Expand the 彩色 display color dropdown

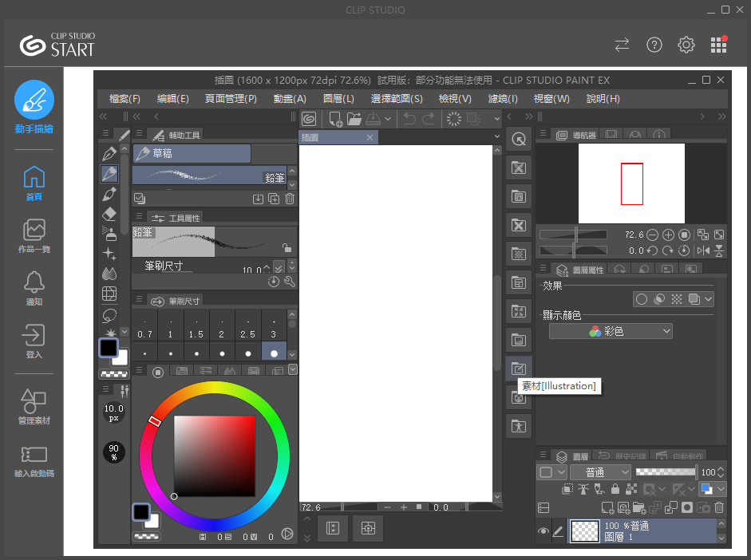[611, 331]
